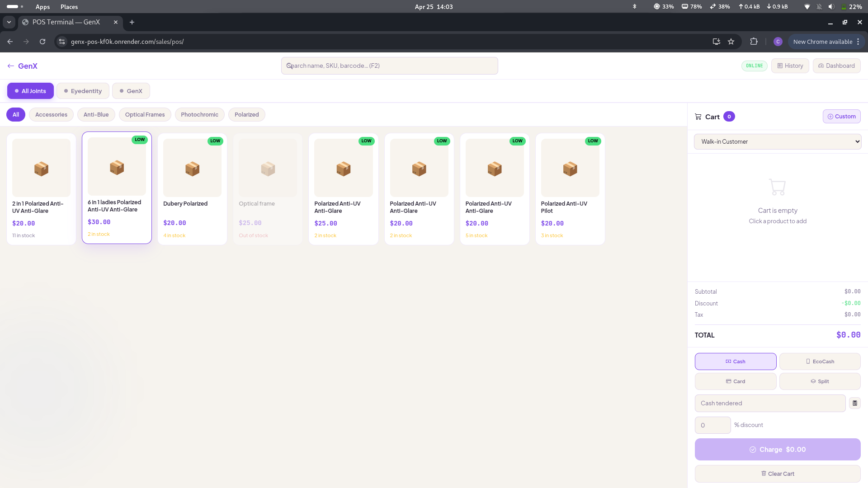Click the Charge $0.00 button

(777, 450)
